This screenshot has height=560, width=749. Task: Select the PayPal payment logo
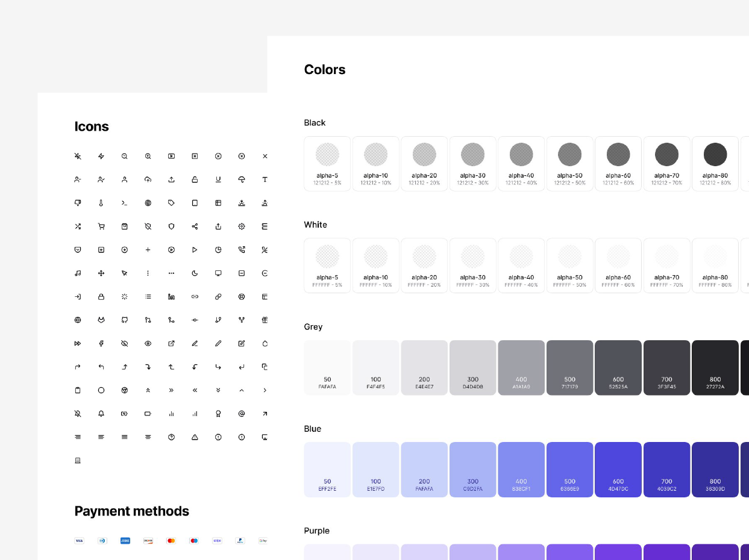click(x=240, y=541)
